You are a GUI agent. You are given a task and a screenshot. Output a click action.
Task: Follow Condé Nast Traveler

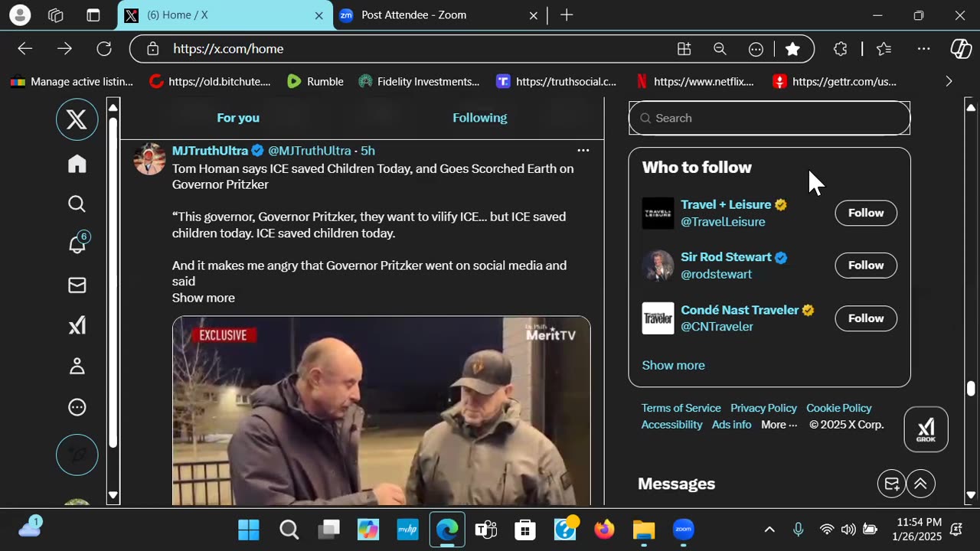pos(866,318)
